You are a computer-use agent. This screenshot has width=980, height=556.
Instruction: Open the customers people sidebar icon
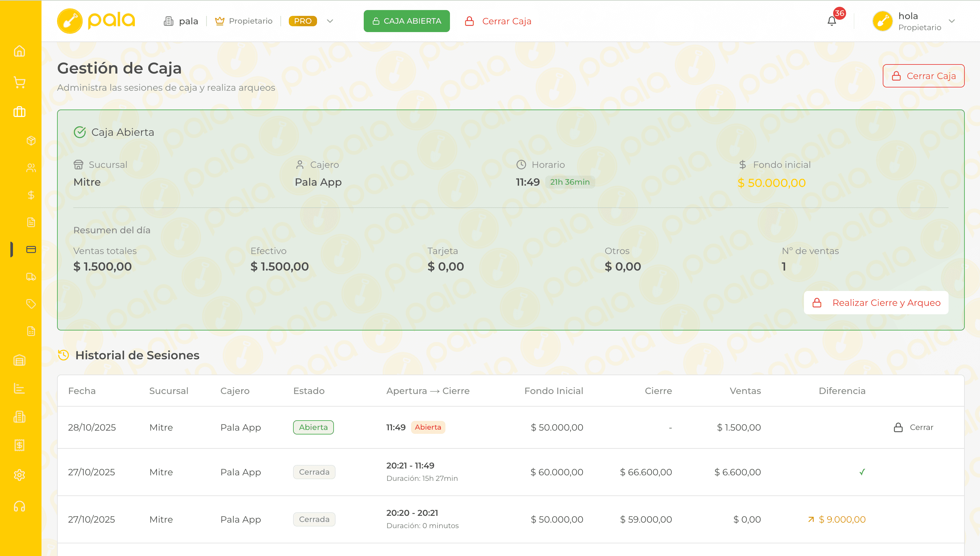31,168
